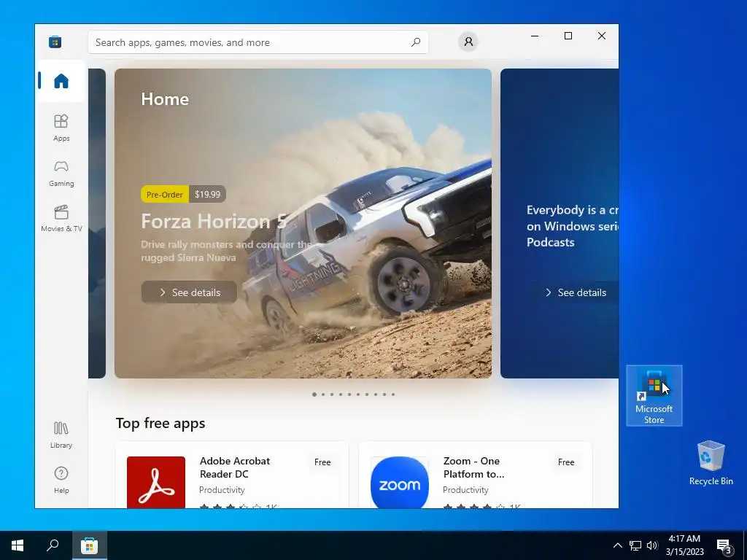Select the first carousel page dot
747x560 pixels.
(314, 394)
